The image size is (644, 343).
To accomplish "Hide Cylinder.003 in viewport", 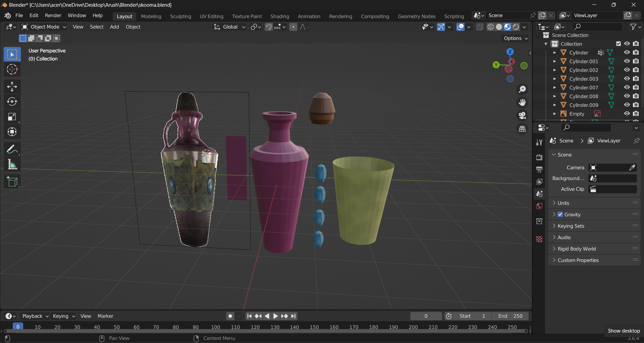I will [x=627, y=79].
